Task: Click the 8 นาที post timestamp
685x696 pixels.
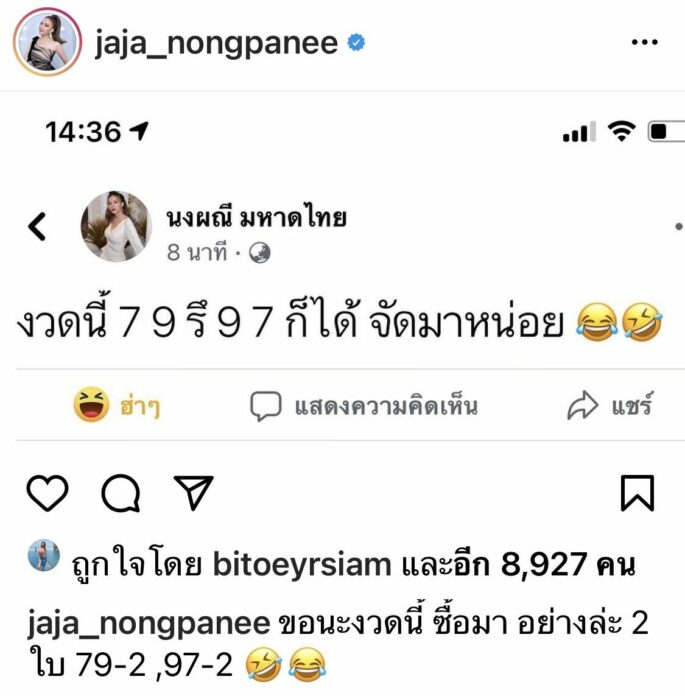Action: (x=197, y=253)
